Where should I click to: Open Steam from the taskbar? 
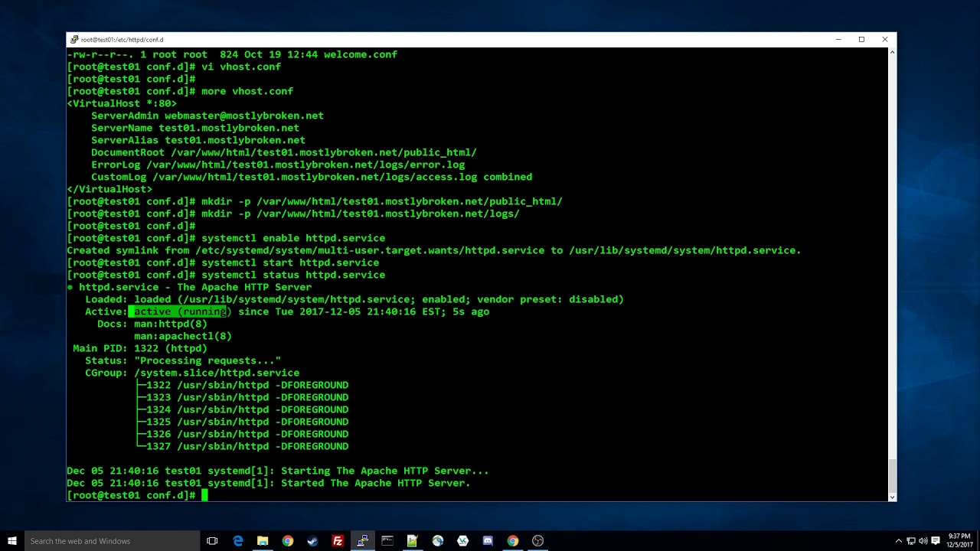pos(312,541)
